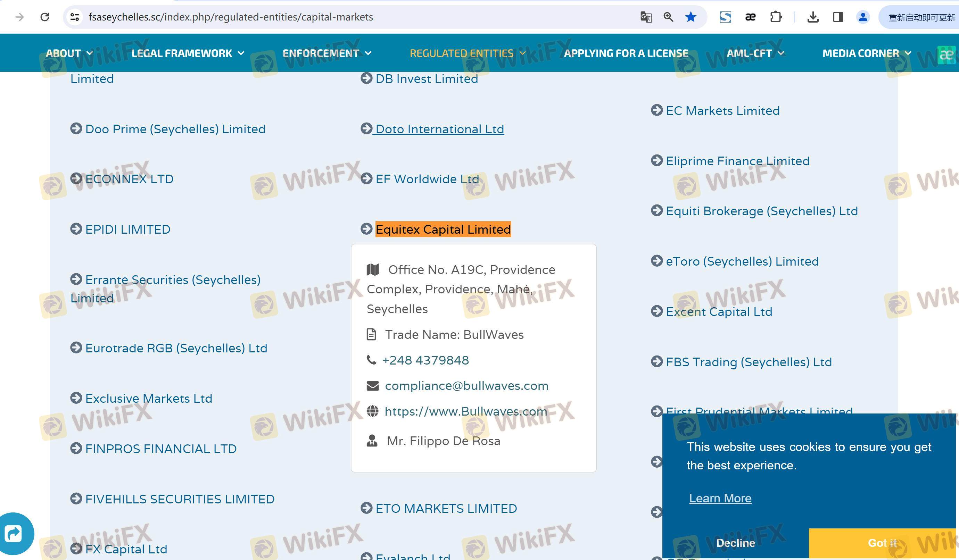Click the Got it cookie button
The height and width of the screenshot is (560, 959).
tap(882, 543)
